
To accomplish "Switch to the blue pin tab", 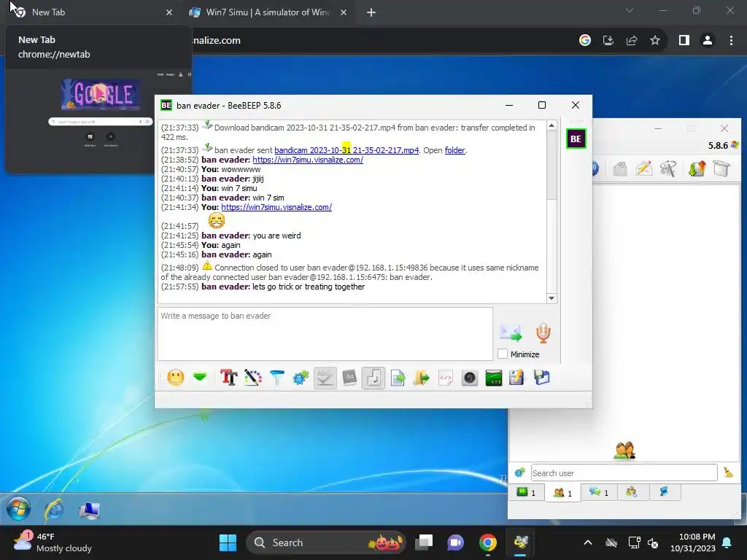I will 664,492.
